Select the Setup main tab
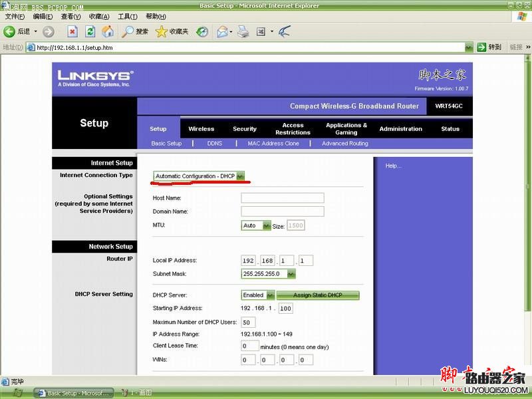Screen dimensions: 532x399 point(158,129)
